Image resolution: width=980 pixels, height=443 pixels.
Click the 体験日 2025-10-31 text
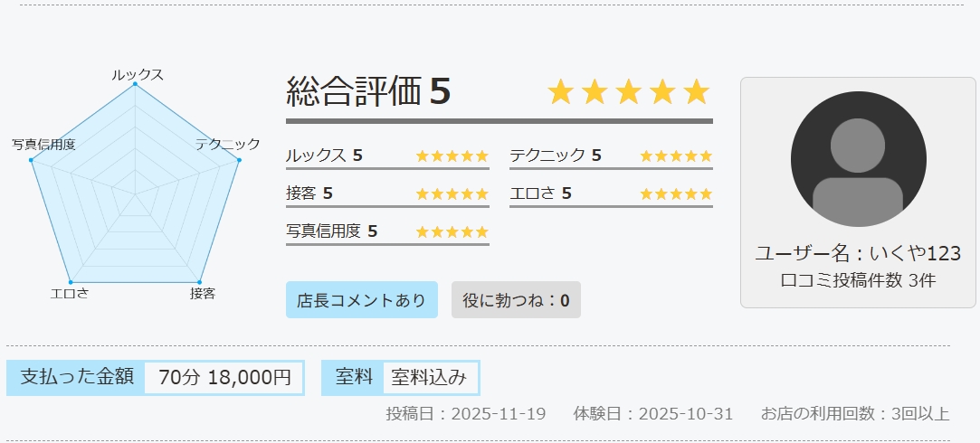pos(652,414)
